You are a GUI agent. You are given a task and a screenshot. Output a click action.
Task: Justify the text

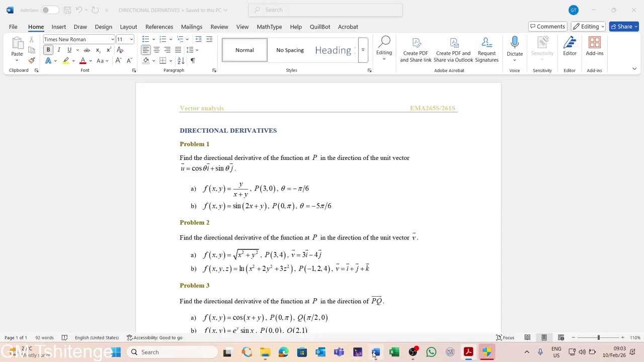pyautogui.click(x=178, y=50)
